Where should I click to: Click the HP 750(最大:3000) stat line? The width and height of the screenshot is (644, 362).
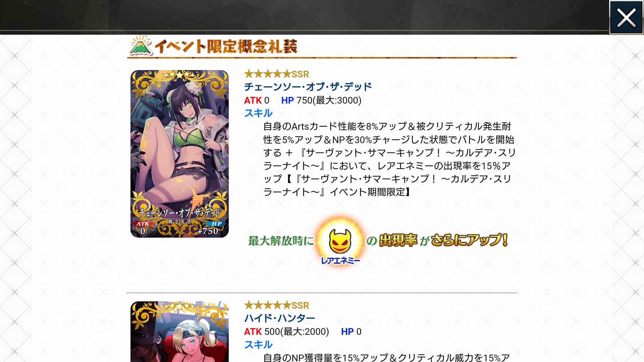[x=321, y=100]
